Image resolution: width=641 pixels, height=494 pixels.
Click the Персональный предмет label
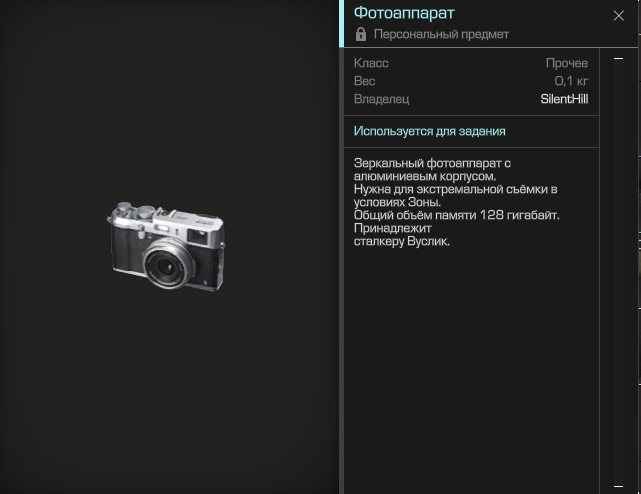pos(441,34)
